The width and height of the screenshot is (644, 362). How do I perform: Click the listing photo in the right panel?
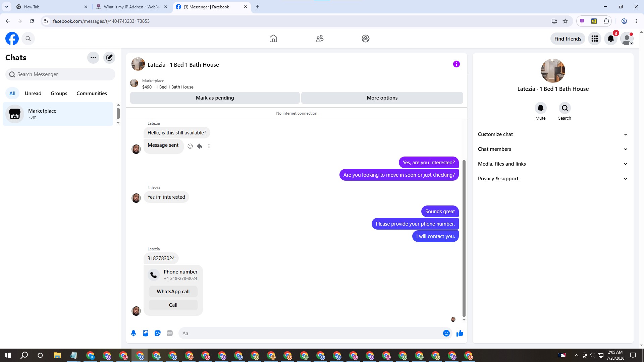[x=553, y=71]
